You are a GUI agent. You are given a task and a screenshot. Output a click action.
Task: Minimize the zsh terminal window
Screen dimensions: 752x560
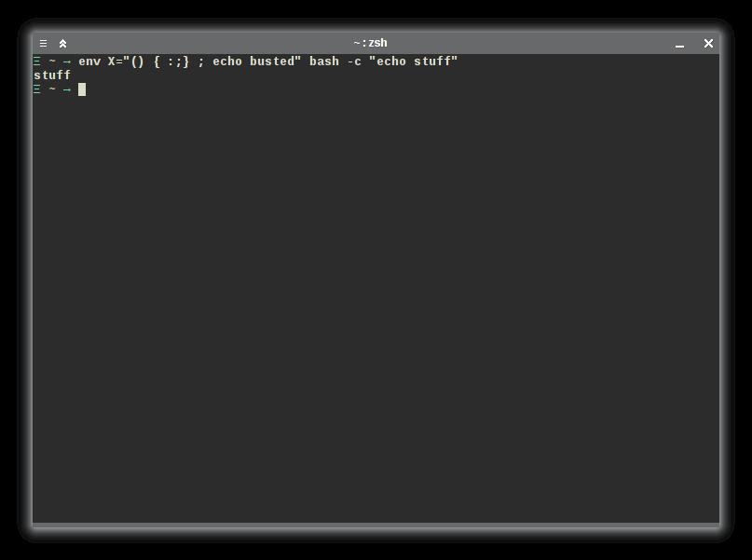pyautogui.click(x=679, y=46)
